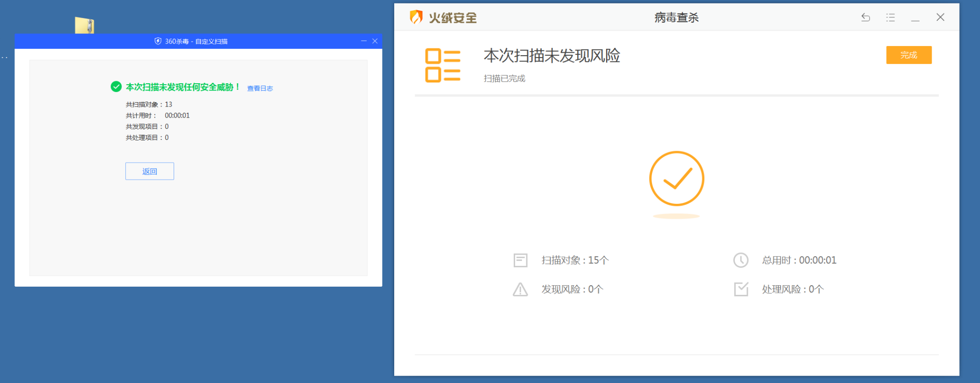Image resolution: width=980 pixels, height=383 pixels.
Task: Click the clock icon beside 总用时
Action: [741, 260]
